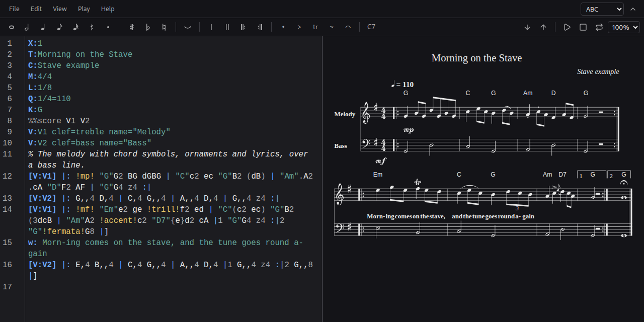Insert a rest symbol
This screenshot has width=644, height=322.
coord(92,27)
